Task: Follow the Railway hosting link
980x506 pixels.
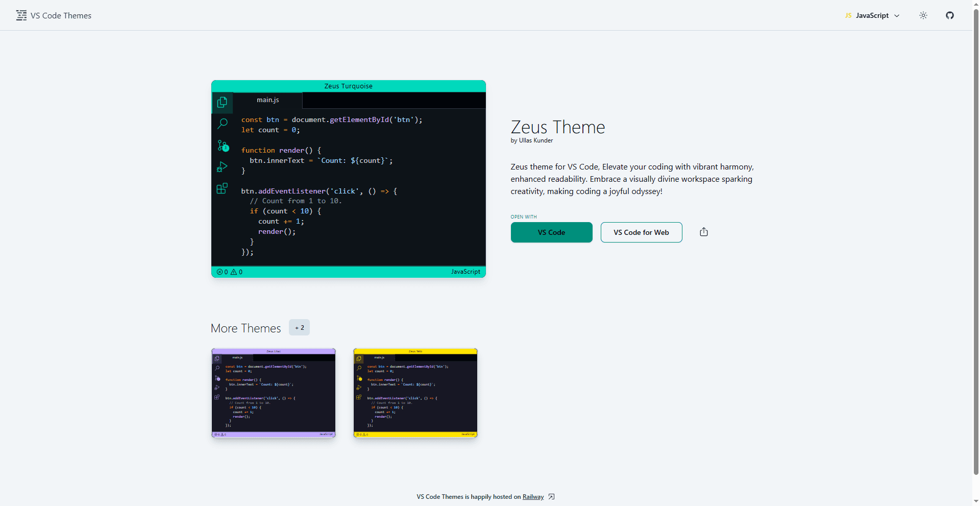Action: [533, 497]
